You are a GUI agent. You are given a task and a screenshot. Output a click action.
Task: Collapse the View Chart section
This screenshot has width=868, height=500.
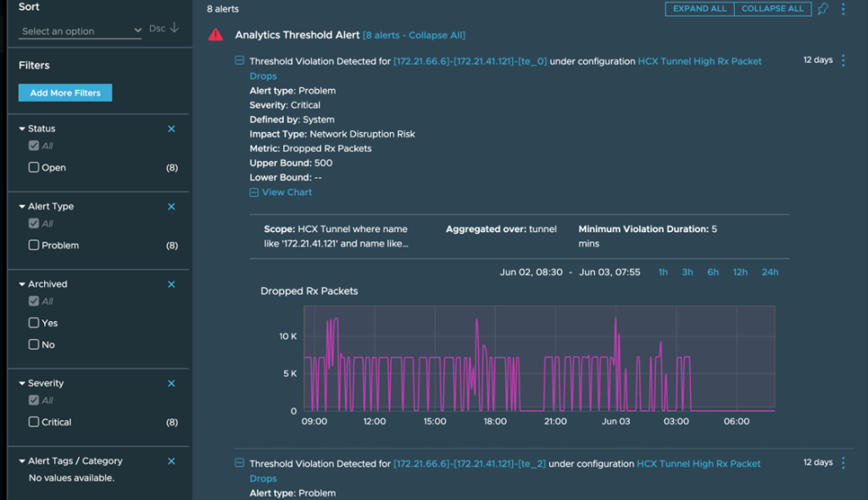click(253, 192)
